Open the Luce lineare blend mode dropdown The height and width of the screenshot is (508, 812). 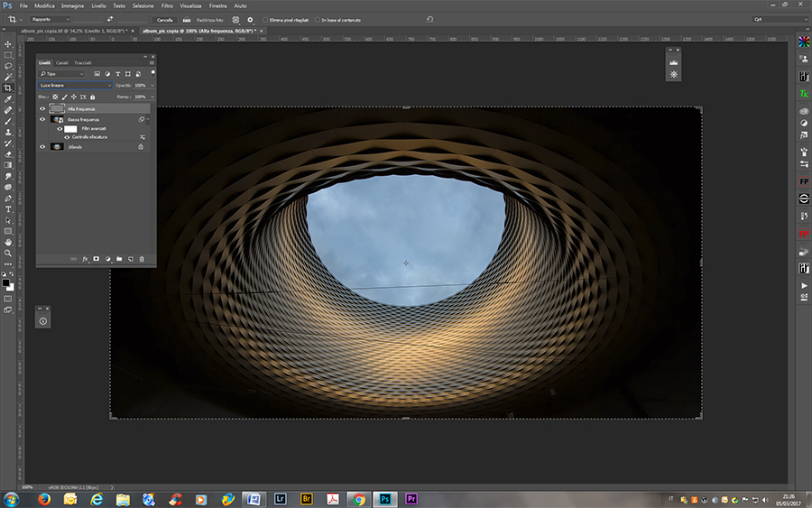click(76, 85)
